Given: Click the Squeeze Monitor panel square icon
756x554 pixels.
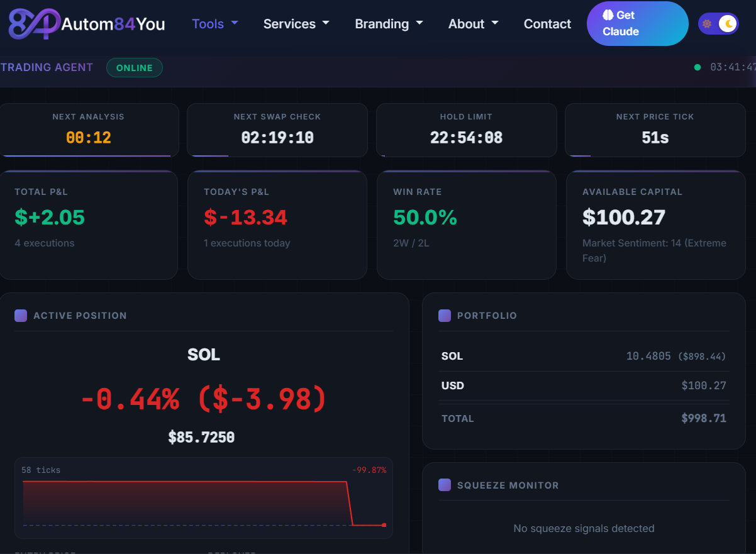Looking at the screenshot, I should pyautogui.click(x=445, y=485).
